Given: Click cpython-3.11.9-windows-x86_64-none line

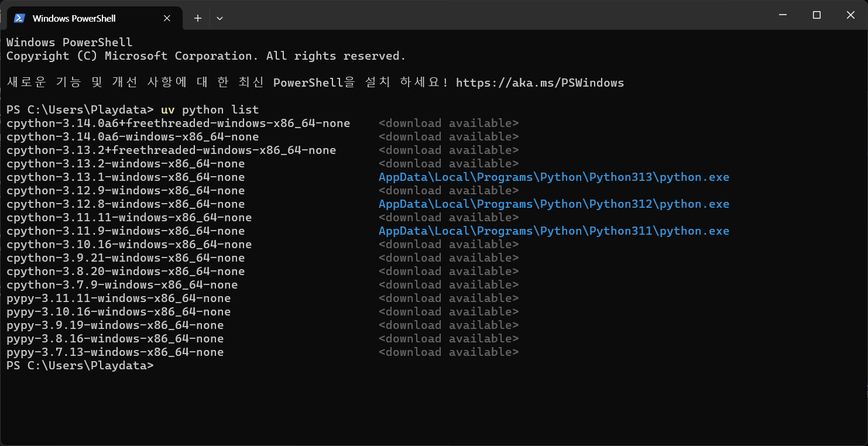Looking at the screenshot, I should [126, 231].
